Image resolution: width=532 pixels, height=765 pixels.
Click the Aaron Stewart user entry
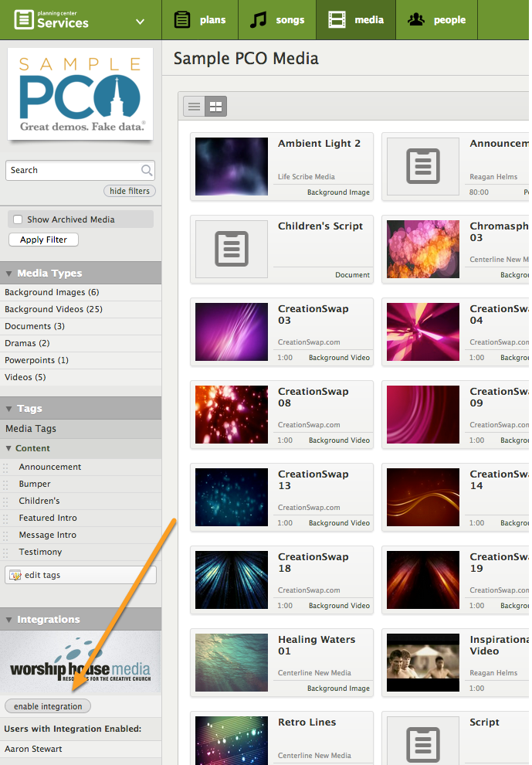[x=33, y=749]
